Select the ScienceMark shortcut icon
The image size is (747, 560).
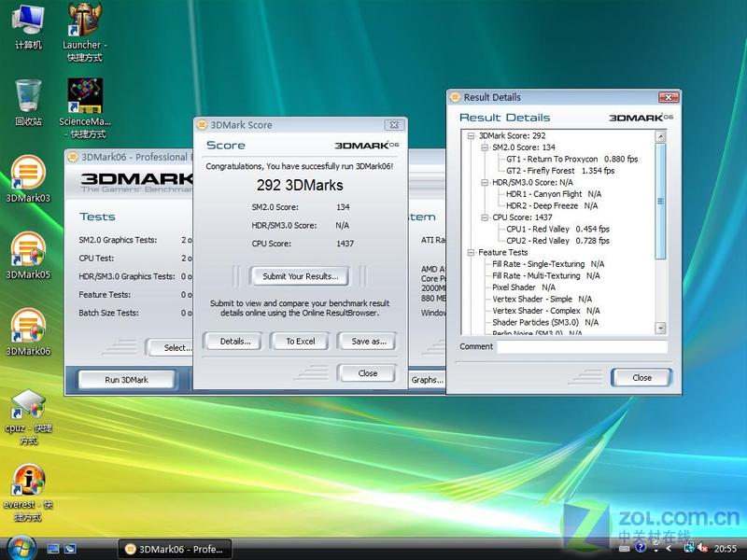[85, 108]
